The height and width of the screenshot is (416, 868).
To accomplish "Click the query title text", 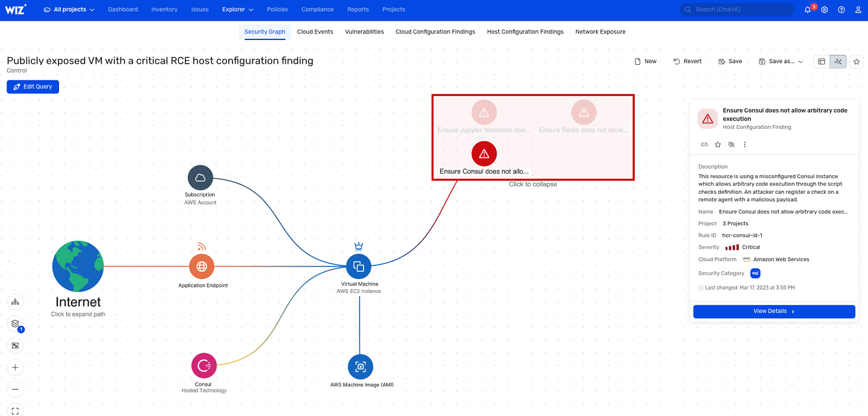I will 160,61.
